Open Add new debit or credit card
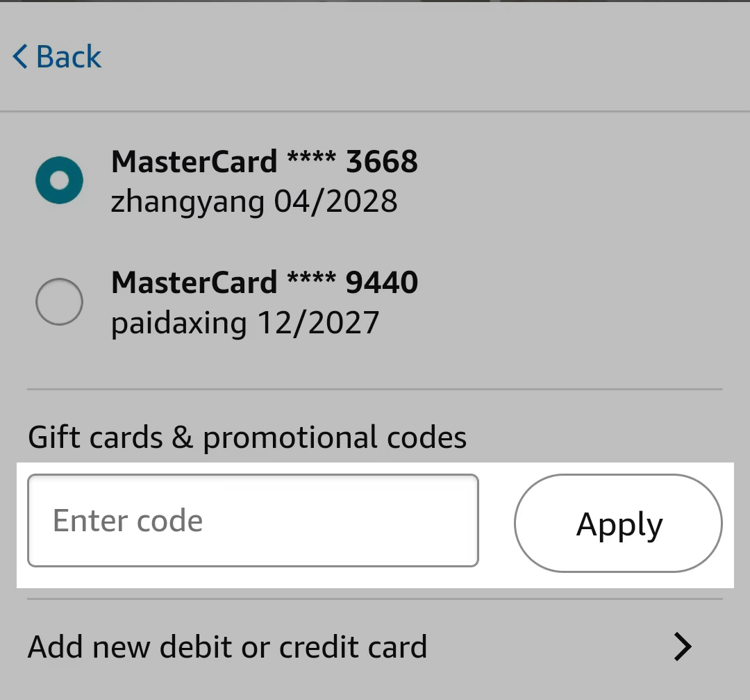750x700 pixels. [227, 647]
